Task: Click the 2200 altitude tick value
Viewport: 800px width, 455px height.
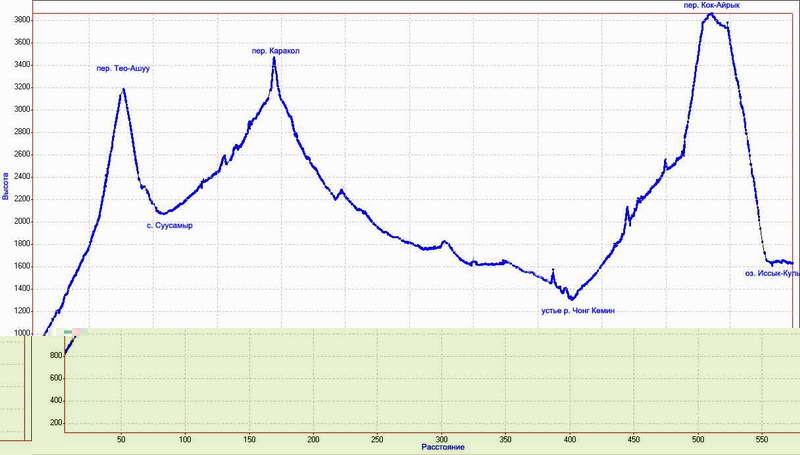Action: pyautogui.click(x=22, y=199)
